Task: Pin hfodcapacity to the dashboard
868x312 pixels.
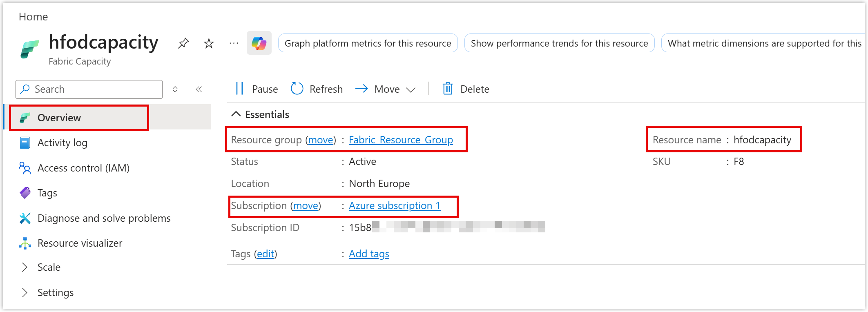Action: click(x=183, y=43)
